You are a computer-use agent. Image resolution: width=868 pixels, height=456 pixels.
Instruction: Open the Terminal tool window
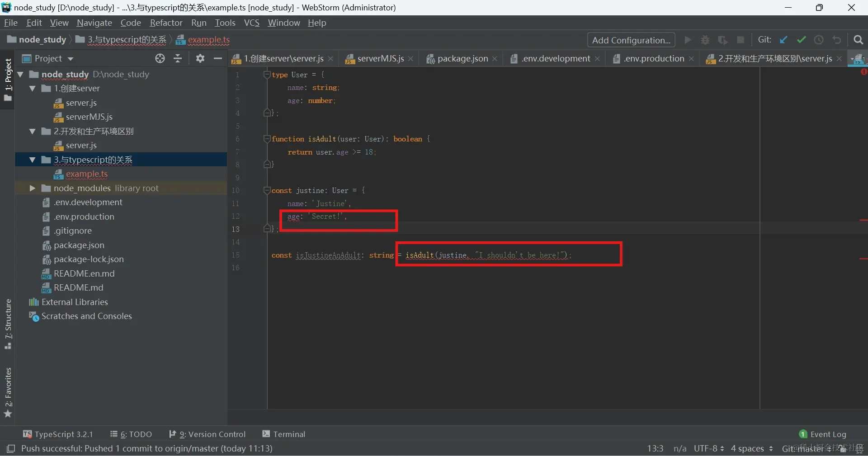284,434
